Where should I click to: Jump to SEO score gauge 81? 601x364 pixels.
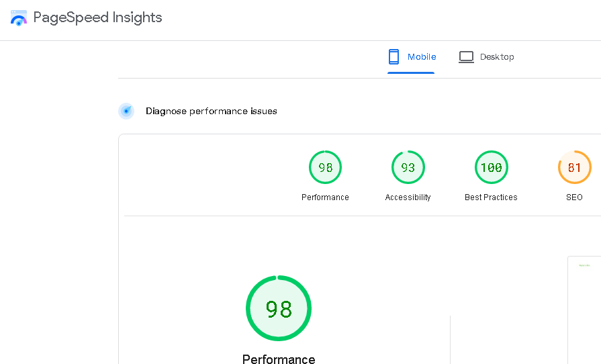point(575,167)
